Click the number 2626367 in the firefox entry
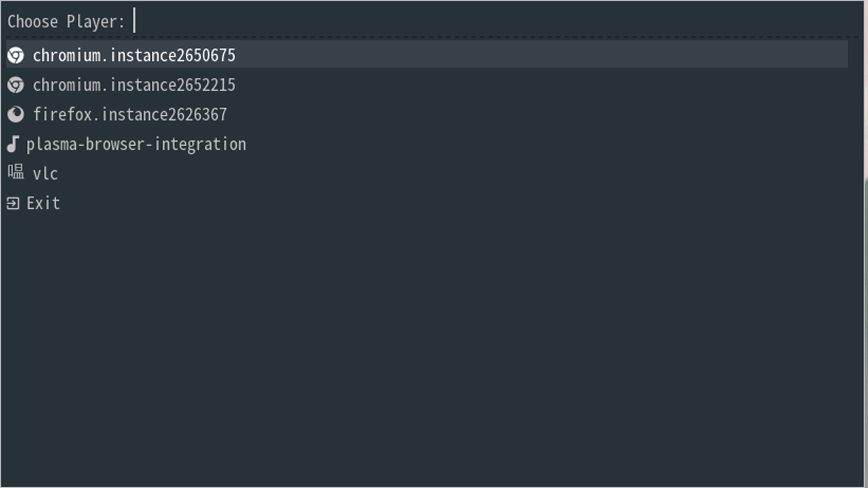Viewport: 868px width, 488px height. click(x=194, y=115)
